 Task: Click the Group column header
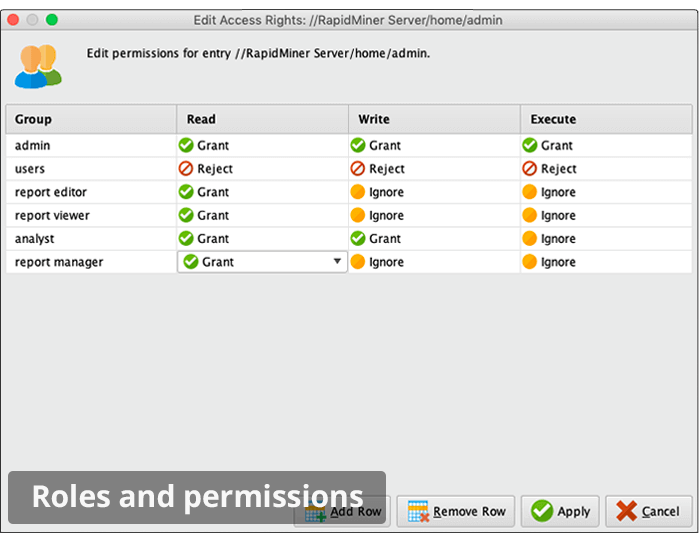pos(91,119)
